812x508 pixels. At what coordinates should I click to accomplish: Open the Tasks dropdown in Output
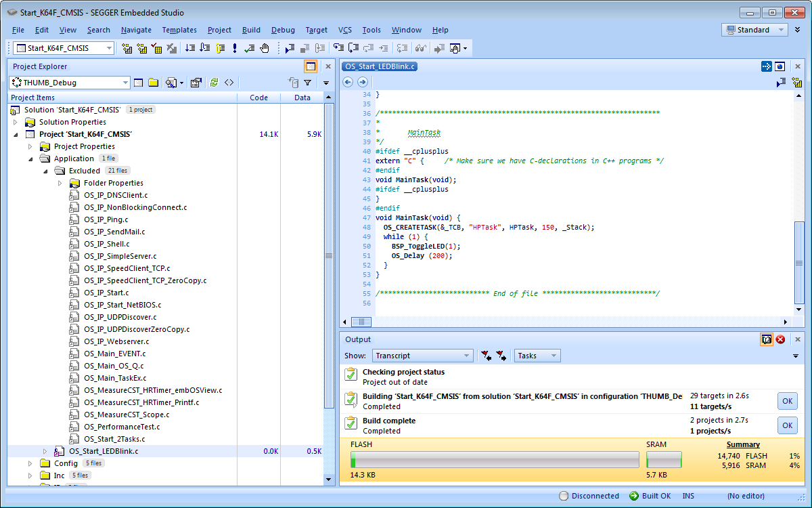(537, 356)
